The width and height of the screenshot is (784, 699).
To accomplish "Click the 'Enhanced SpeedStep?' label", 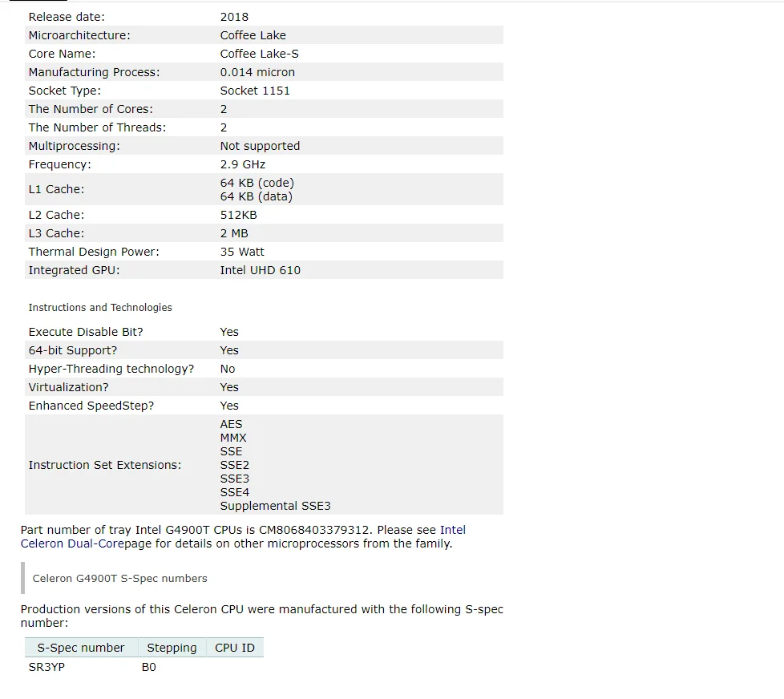I will (91, 406).
